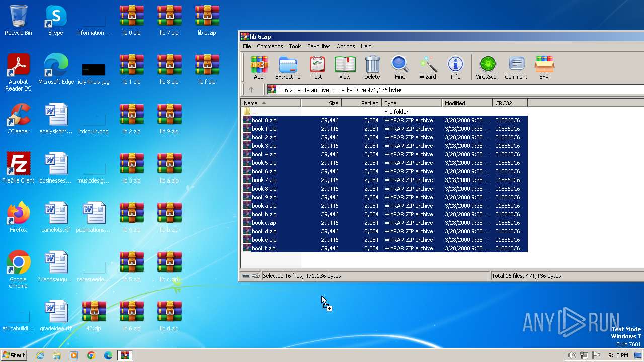Click volume speaker tray icon

coord(572,355)
